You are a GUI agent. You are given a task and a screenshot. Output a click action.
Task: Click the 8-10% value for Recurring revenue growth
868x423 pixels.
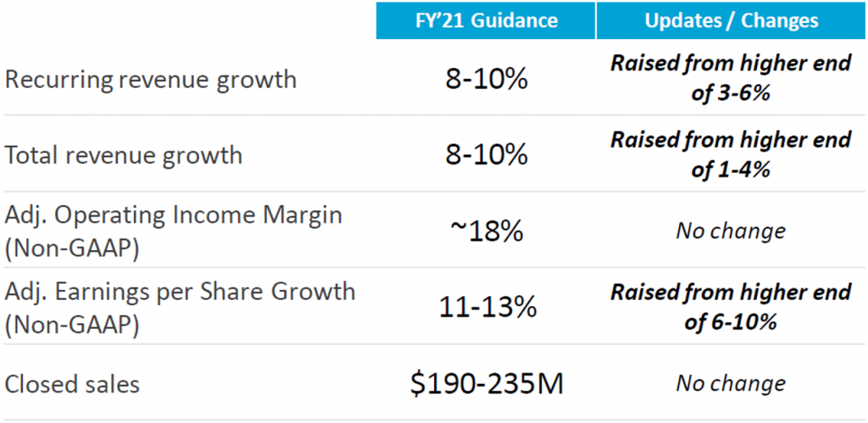[x=486, y=80]
